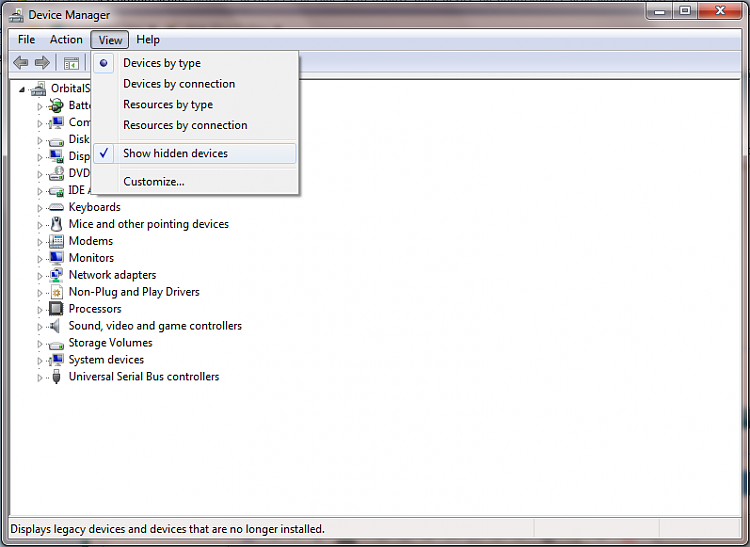Click the Non-Plug and Play Drivers icon
Image resolution: width=750 pixels, height=547 pixels.
point(56,292)
